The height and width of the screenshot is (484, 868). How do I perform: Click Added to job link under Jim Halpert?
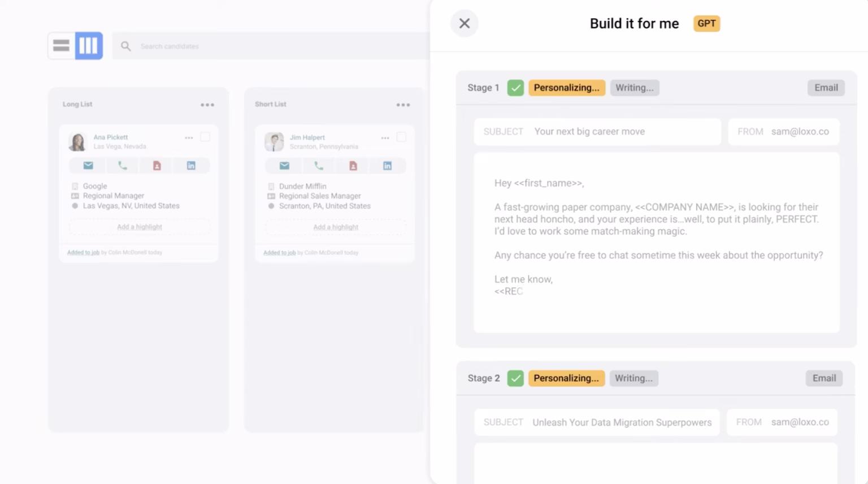point(279,253)
